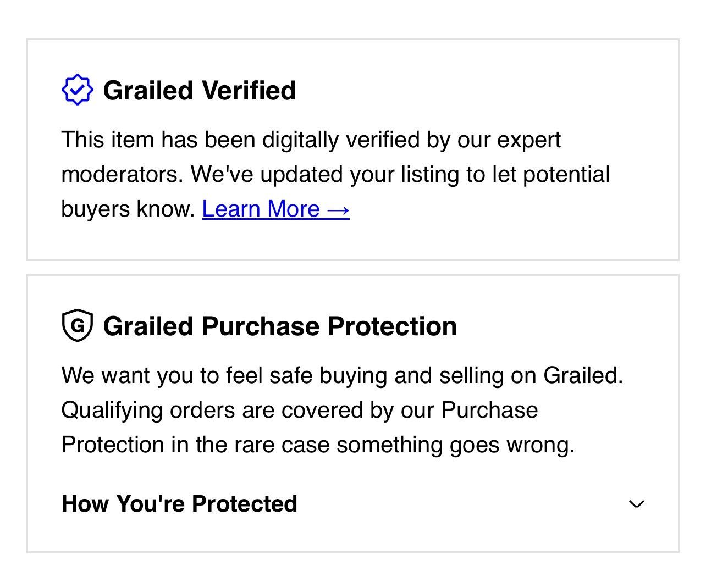
Task: Click the digitally verified description text
Action: pos(336,174)
